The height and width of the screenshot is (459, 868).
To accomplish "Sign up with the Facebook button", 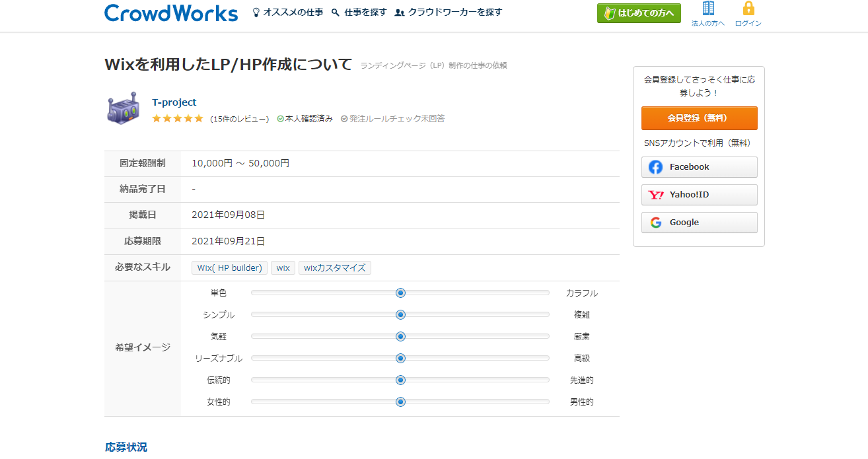I will (700, 167).
